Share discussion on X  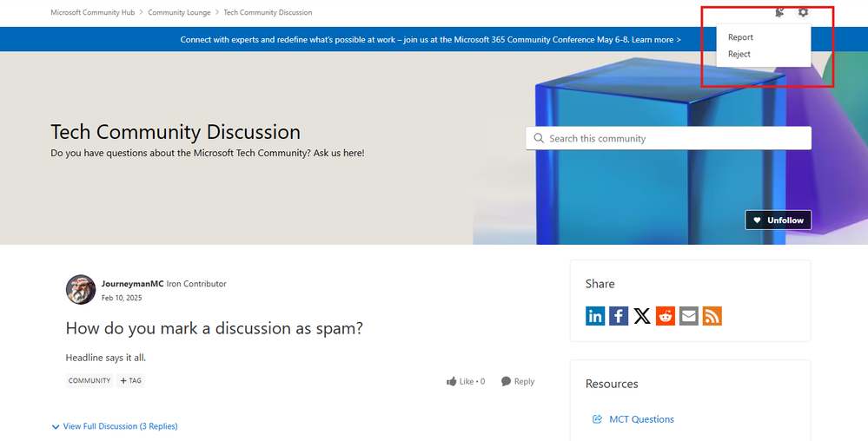(642, 316)
